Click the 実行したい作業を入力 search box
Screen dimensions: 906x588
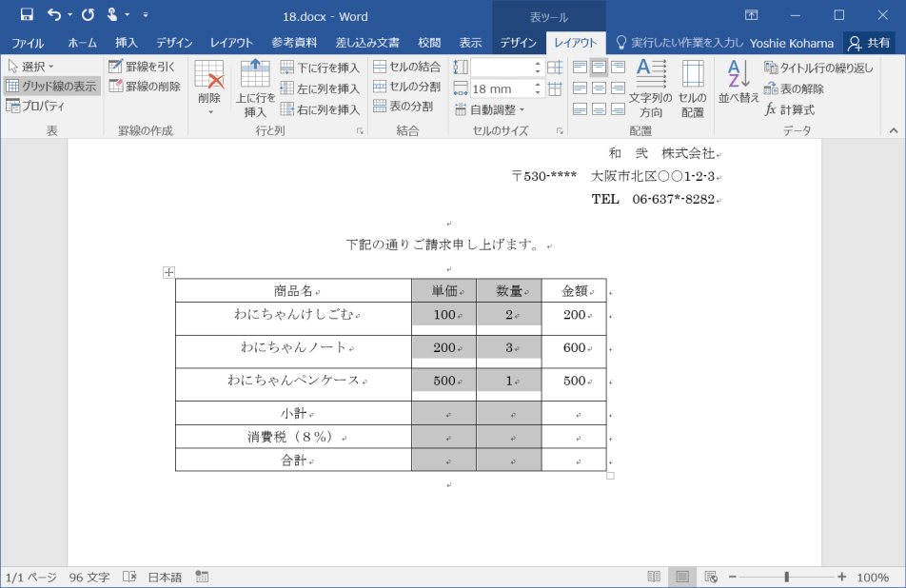pos(679,43)
